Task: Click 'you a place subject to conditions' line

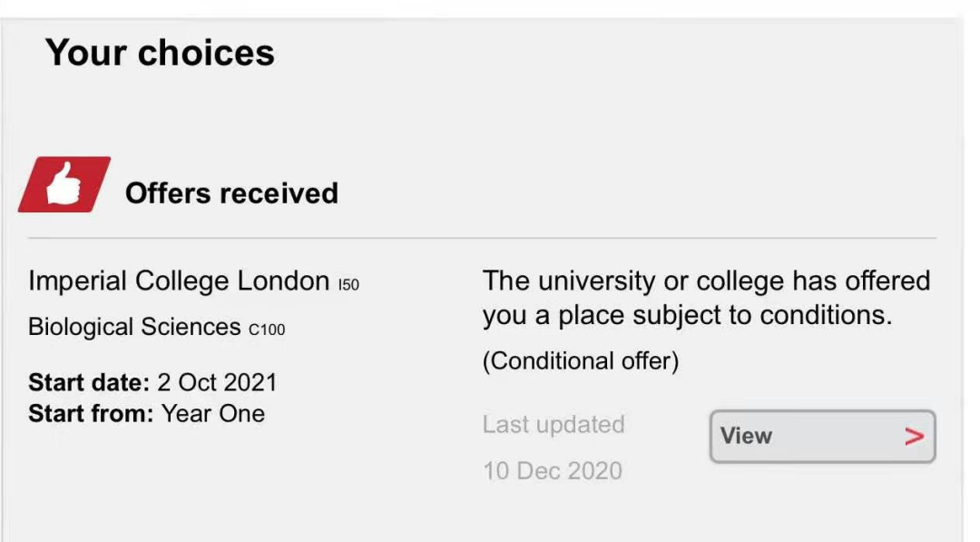Action: [x=688, y=315]
